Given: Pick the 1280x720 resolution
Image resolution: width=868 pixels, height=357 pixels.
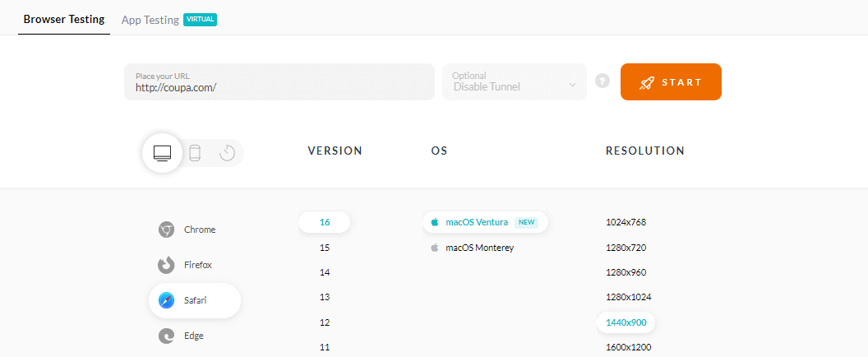Looking at the screenshot, I should [x=626, y=248].
